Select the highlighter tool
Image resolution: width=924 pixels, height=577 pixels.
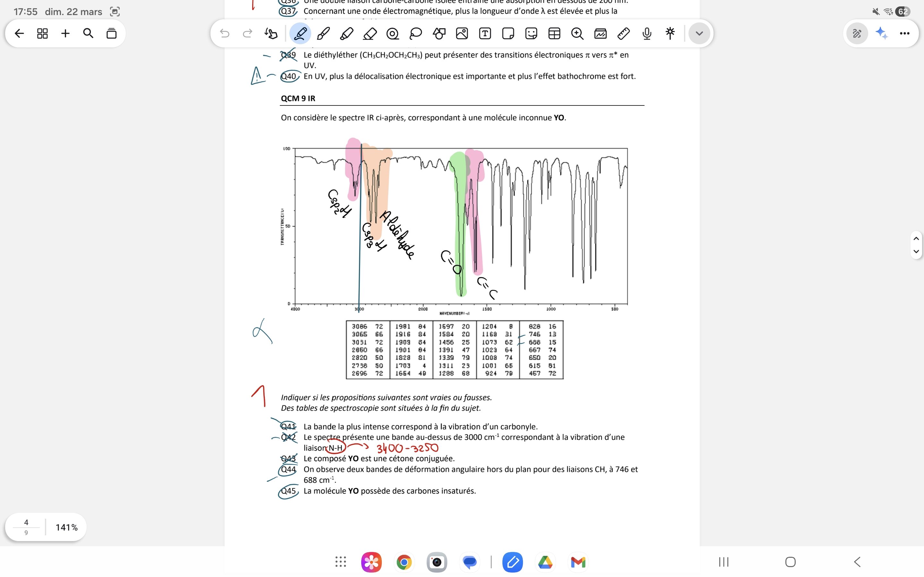(346, 34)
